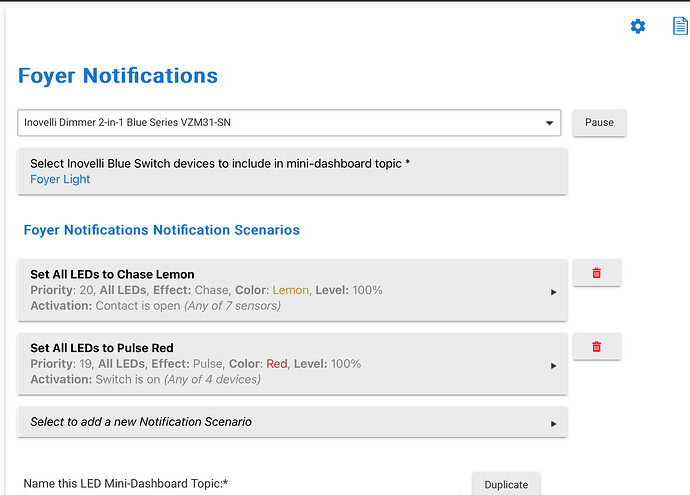Click the document page icon
The height and width of the screenshot is (495, 690).
(x=679, y=26)
